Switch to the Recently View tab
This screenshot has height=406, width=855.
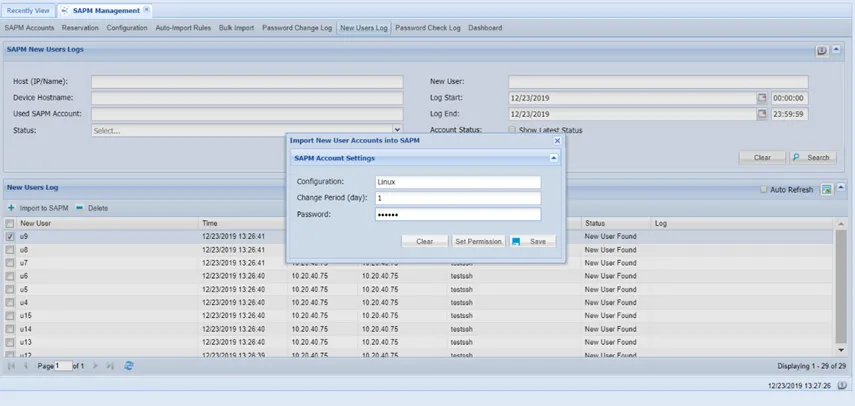(x=28, y=10)
